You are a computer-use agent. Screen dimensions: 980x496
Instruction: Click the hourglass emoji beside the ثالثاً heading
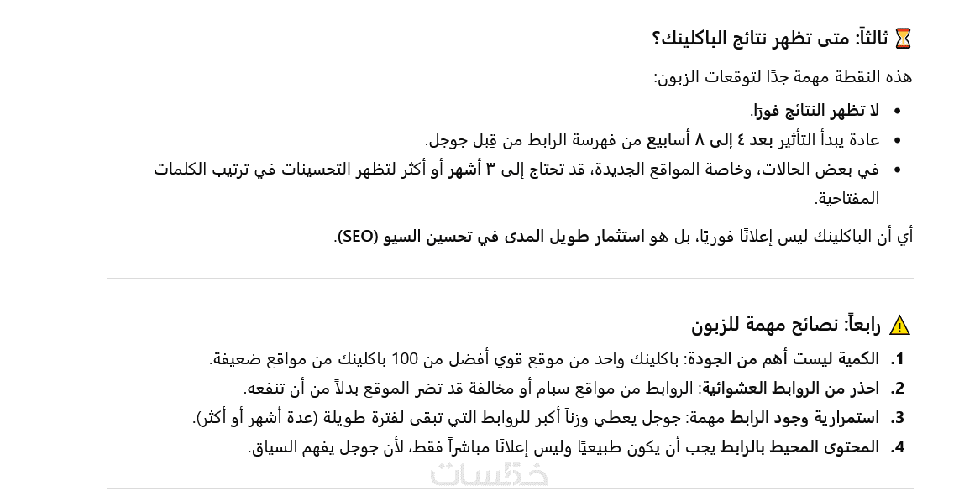[x=903, y=38]
